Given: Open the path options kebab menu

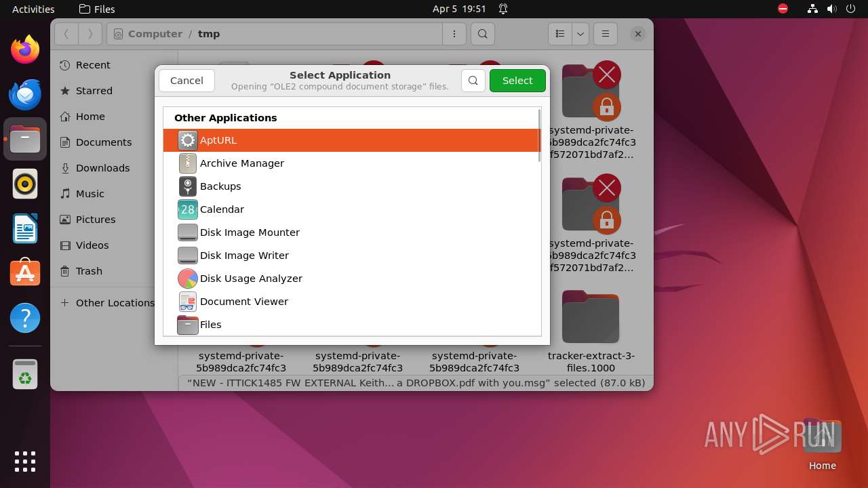Looking at the screenshot, I should pos(454,34).
